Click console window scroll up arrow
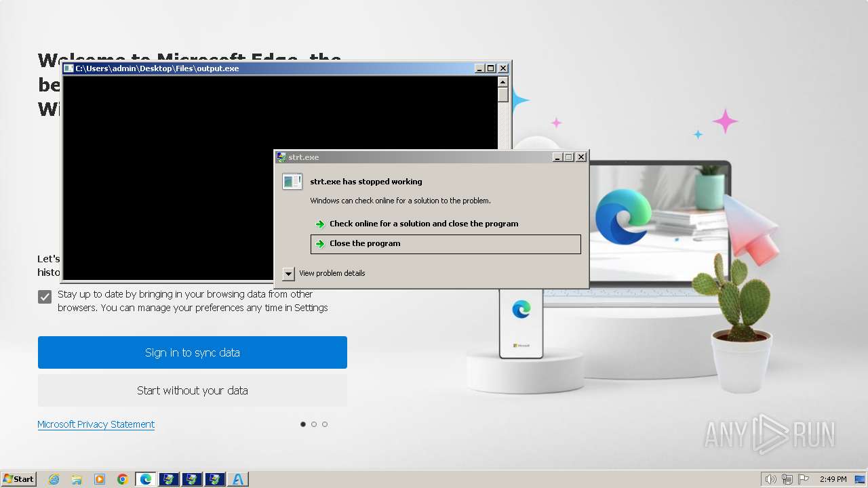 503,81
